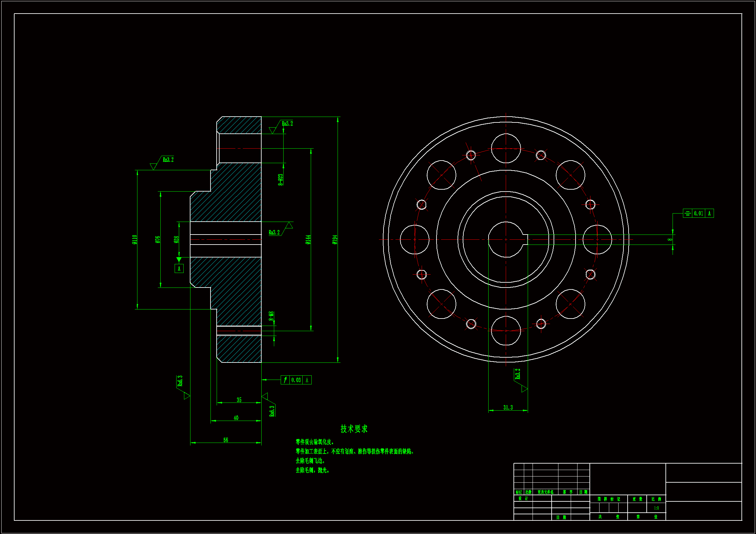Select the 1:1 scale value in title block
Image resolution: width=756 pixels, height=534 pixels.
(656, 508)
